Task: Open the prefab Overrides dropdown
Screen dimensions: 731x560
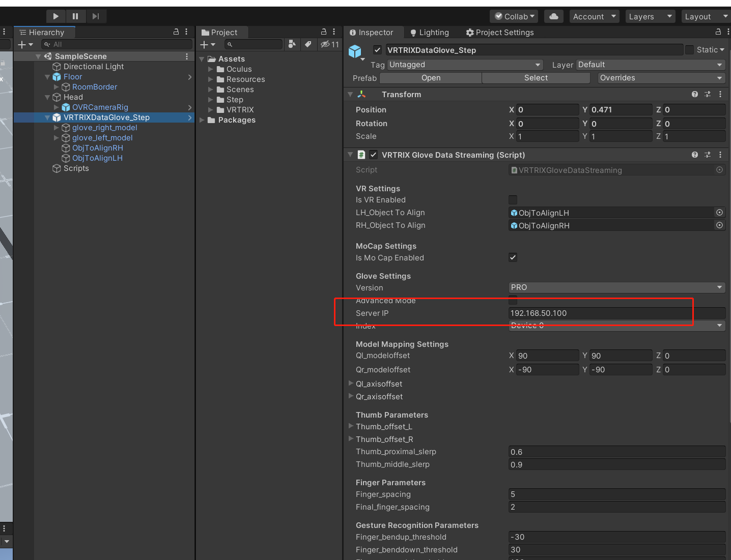Action: tap(661, 78)
